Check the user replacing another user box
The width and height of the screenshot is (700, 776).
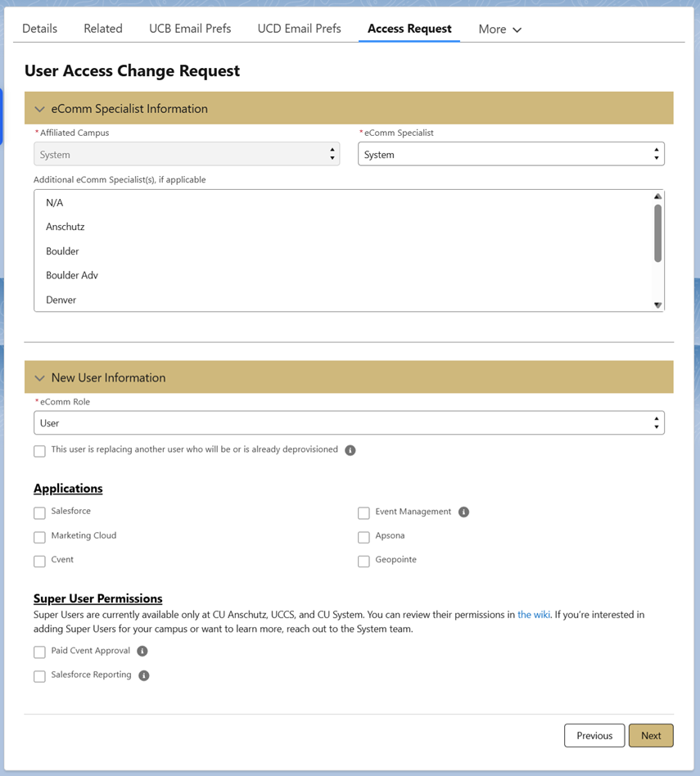(39, 451)
